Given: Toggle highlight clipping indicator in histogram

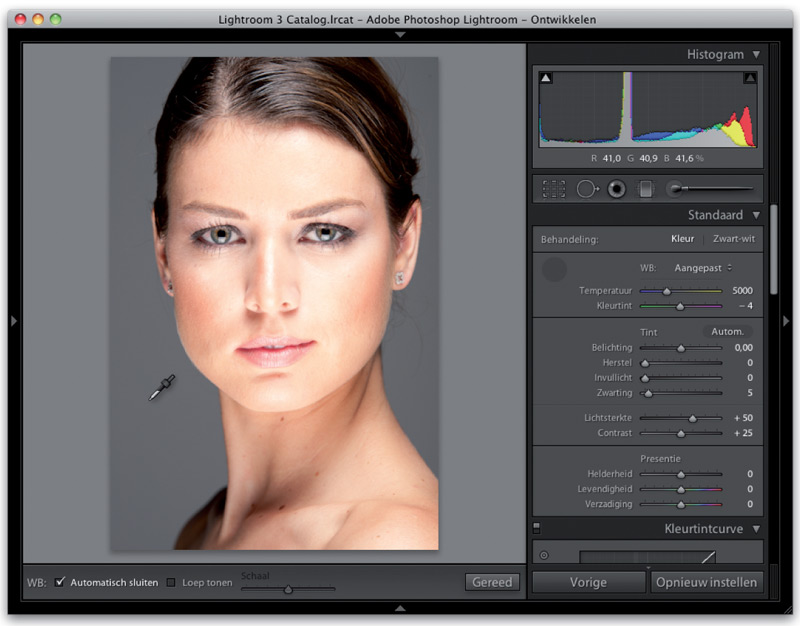Looking at the screenshot, I should (x=749, y=78).
